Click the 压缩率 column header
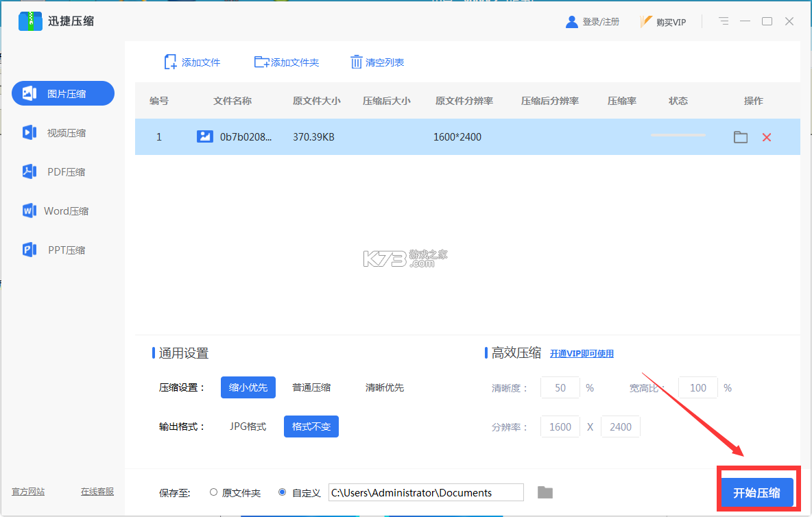Screen dimensions: 812x517 (x=622, y=101)
